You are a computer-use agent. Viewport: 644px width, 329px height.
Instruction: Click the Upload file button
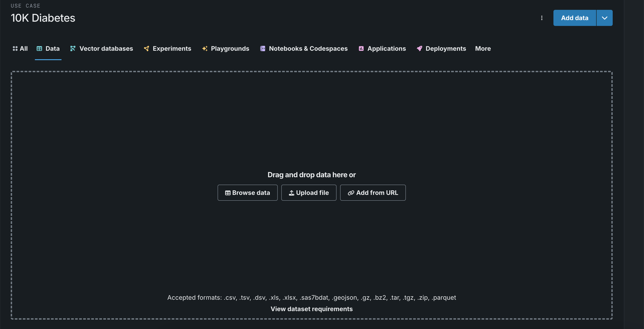309,193
